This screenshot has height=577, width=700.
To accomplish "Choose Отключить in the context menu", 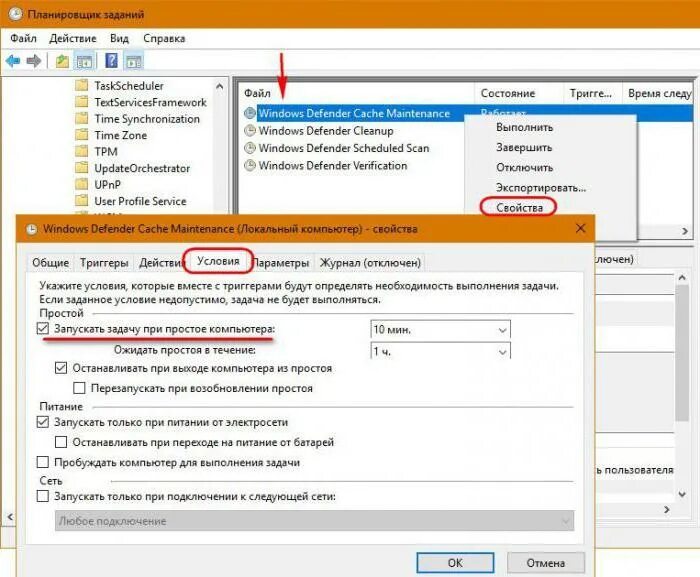I will 525,167.
